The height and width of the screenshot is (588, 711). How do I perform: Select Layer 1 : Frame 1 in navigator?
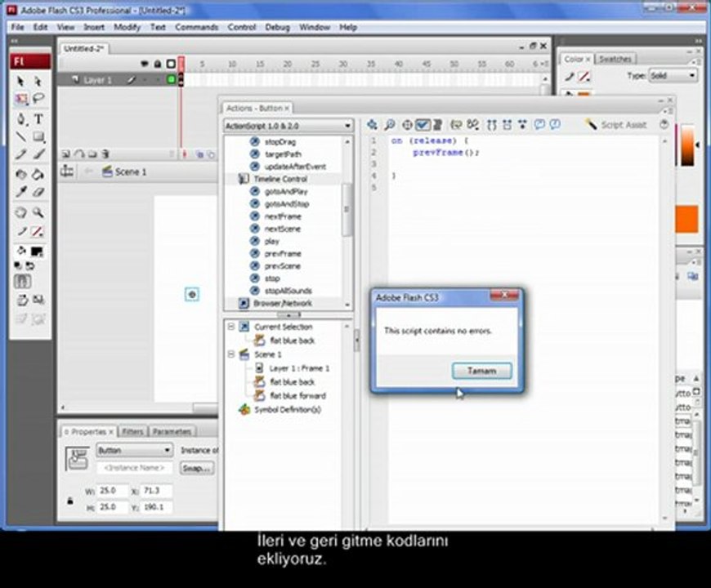click(299, 367)
